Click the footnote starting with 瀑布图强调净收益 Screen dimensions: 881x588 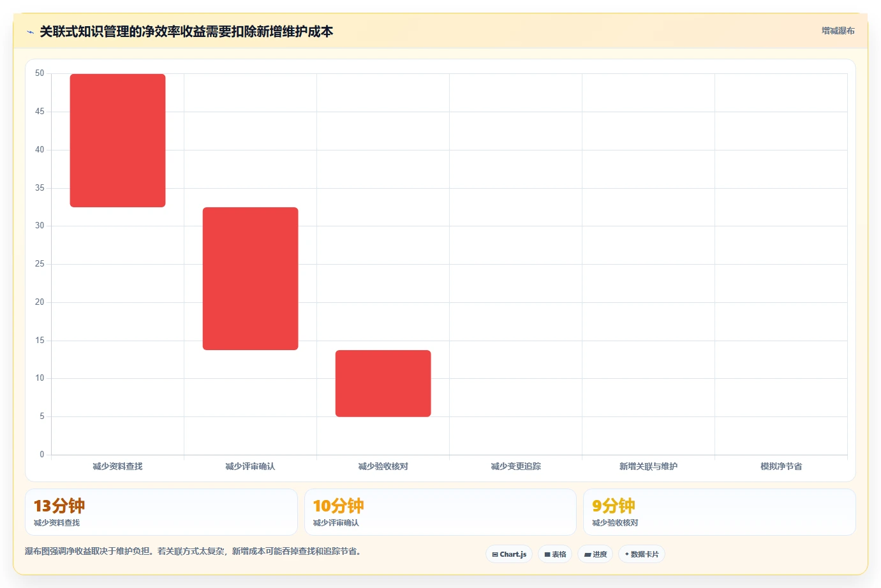point(194,551)
